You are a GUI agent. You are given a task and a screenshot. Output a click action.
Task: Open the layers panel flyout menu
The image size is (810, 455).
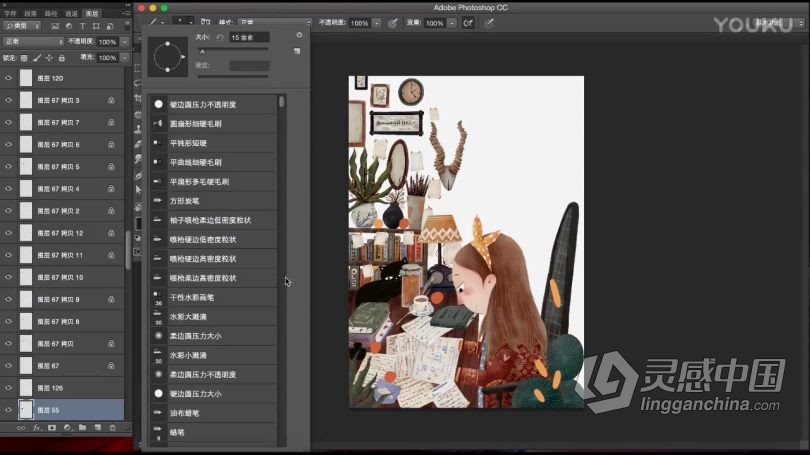click(127, 13)
